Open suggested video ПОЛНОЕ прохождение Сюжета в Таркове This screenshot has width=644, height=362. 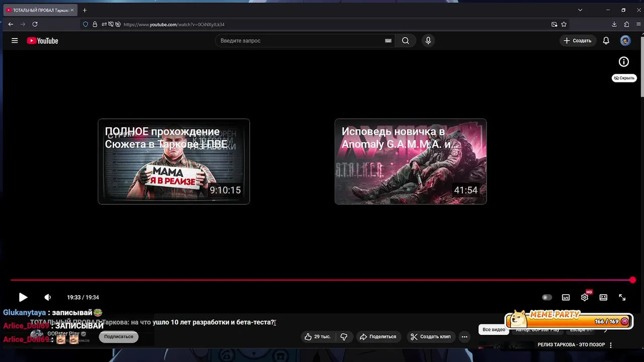[174, 161]
